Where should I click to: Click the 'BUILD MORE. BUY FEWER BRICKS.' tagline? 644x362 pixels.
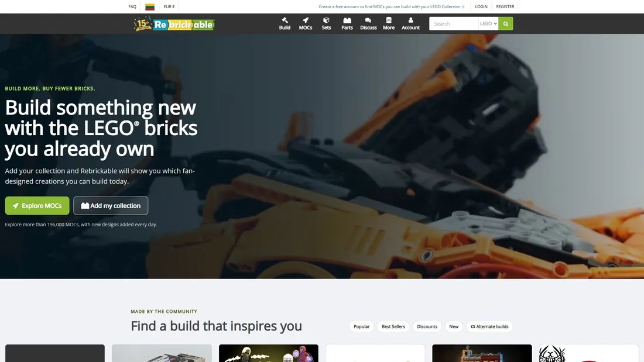tap(50, 89)
